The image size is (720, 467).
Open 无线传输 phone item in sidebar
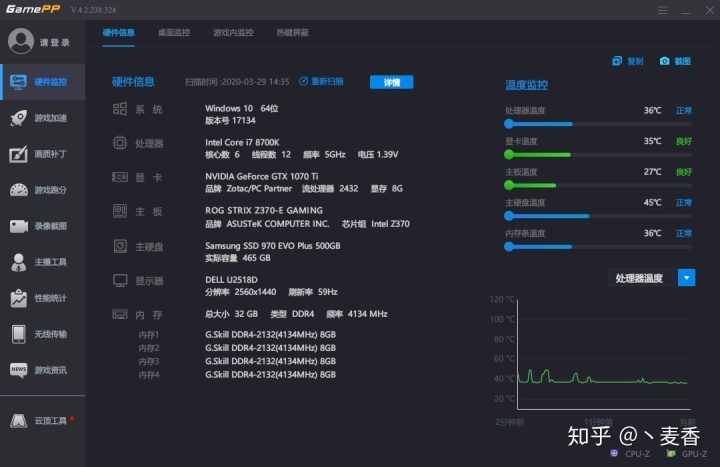click(43, 334)
